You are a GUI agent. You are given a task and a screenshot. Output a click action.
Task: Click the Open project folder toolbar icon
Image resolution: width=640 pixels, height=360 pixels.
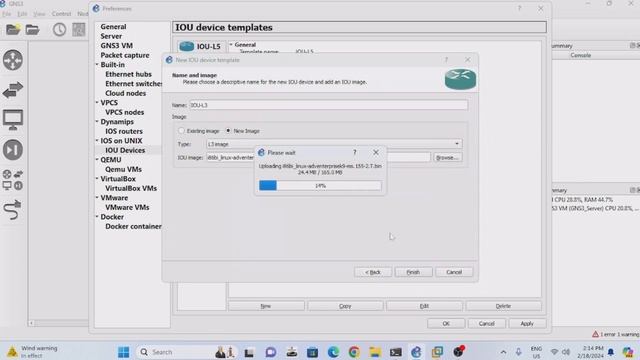[32, 29]
